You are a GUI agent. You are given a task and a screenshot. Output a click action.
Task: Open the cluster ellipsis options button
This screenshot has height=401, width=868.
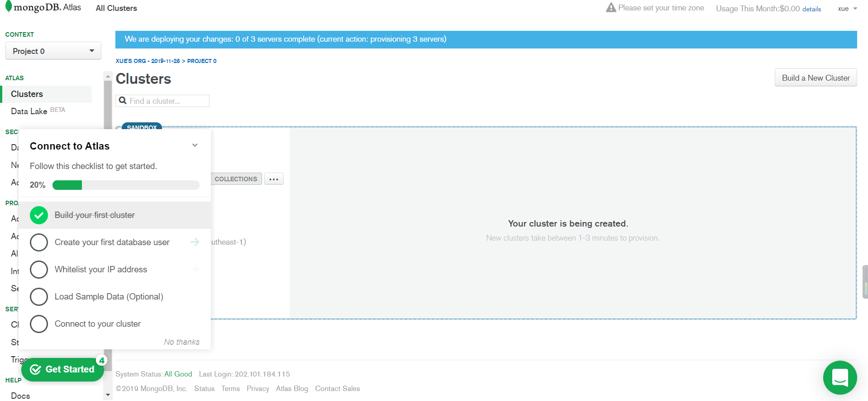(274, 179)
